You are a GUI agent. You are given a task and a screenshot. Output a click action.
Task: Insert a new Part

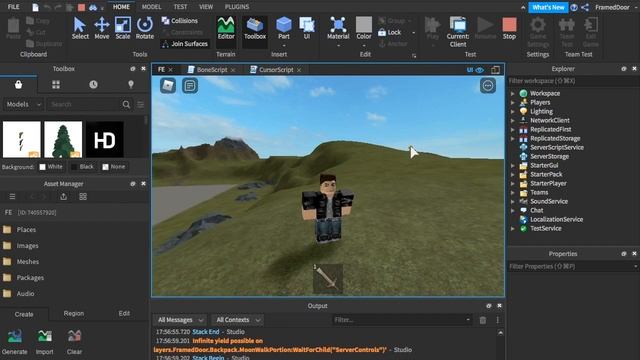click(x=284, y=28)
